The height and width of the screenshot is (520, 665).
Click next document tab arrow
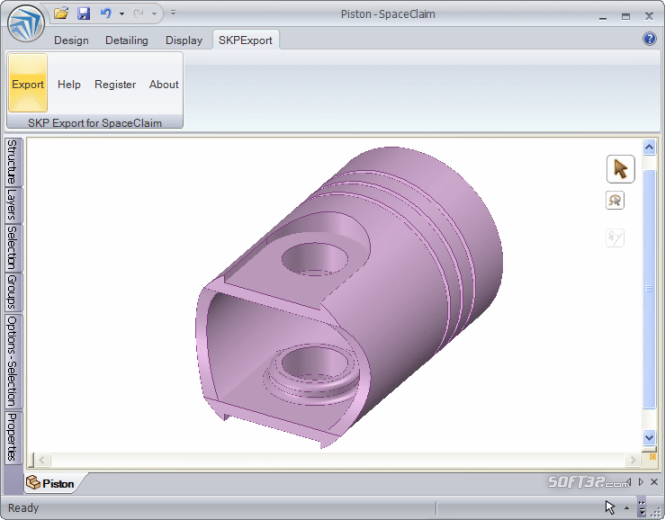click(x=641, y=482)
